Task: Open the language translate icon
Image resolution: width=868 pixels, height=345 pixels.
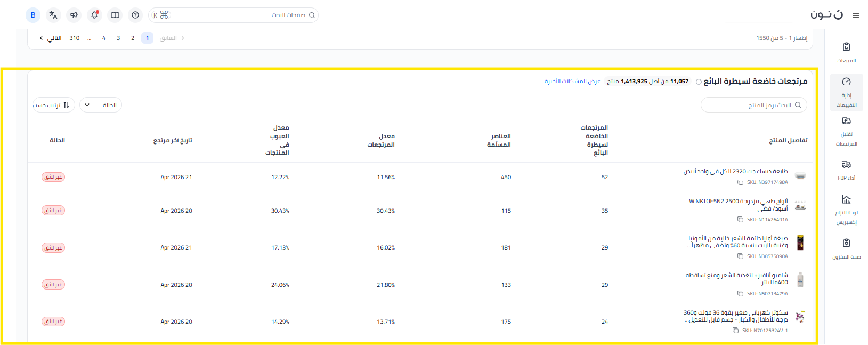Action: (x=53, y=15)
